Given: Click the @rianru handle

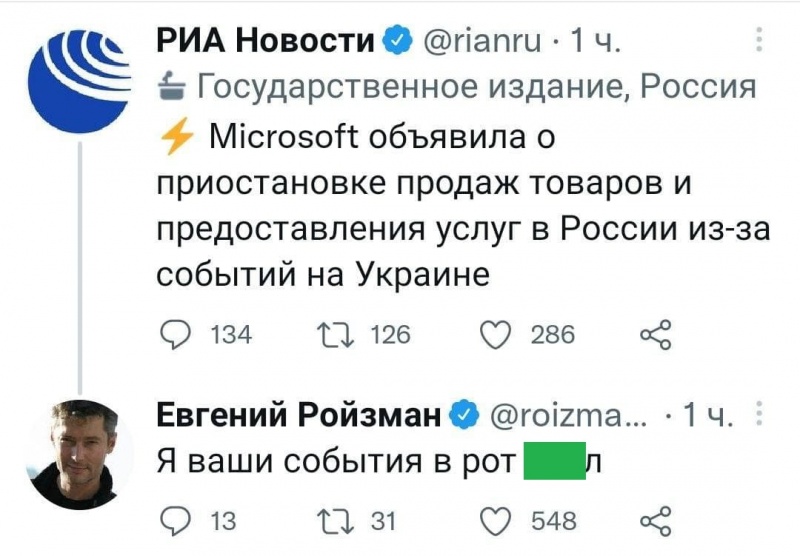Looking at the screenshot, I should coord(483,41).
